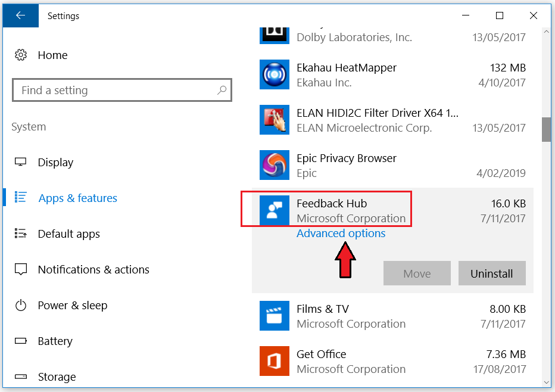Click the System section heading
The height and width of the screenshot is (392, 555).
29,127
